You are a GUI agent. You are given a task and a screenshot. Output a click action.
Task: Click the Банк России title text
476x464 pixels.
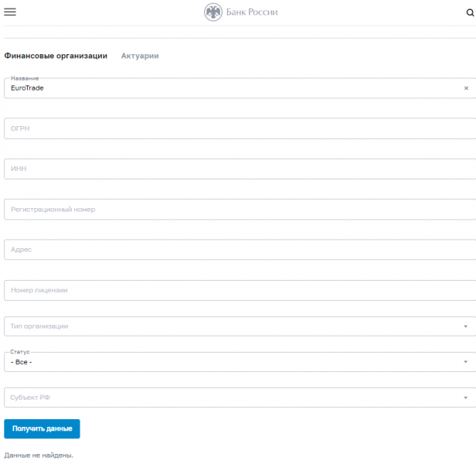pyautogui.click(x=252, y=12)
